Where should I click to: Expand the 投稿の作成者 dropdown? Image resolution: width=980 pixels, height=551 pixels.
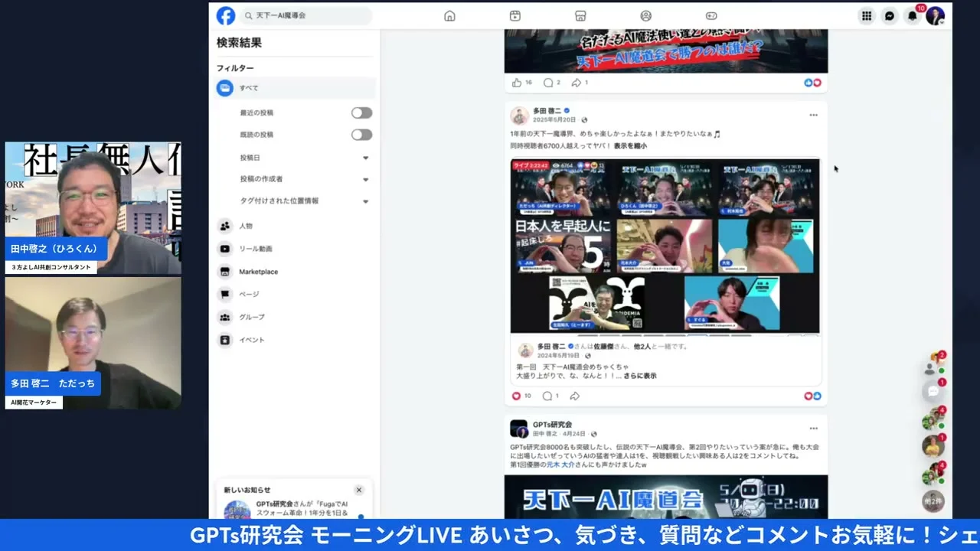[304, 179]
